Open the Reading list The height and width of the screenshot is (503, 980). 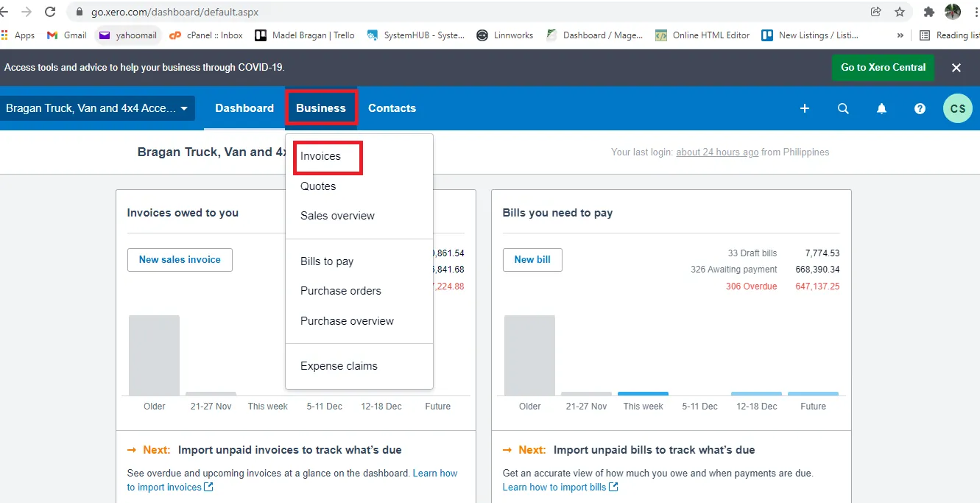tap(950, 35)
